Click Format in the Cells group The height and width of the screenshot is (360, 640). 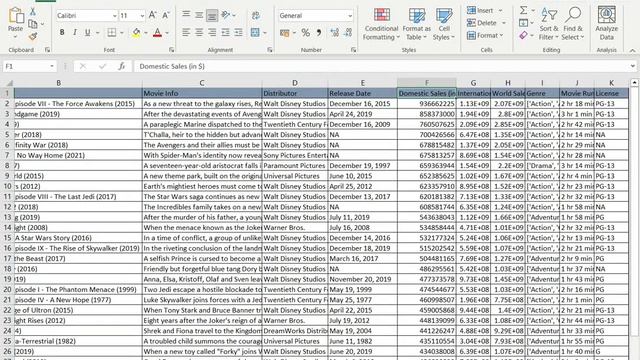click(485, 36)
